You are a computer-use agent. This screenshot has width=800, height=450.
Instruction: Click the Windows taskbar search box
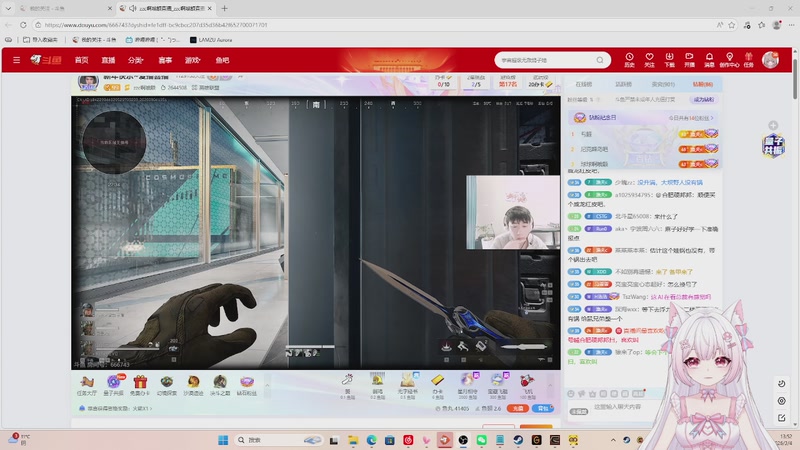(279, 440)
